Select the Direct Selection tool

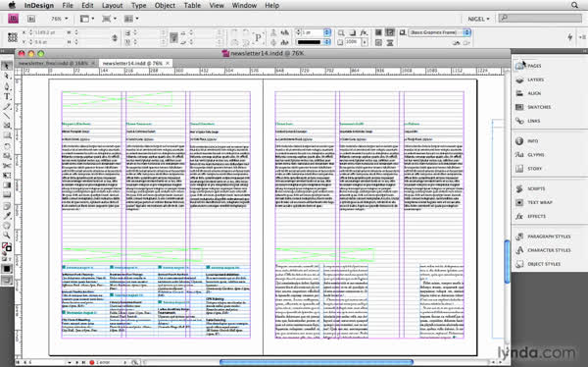coord(7,77)
